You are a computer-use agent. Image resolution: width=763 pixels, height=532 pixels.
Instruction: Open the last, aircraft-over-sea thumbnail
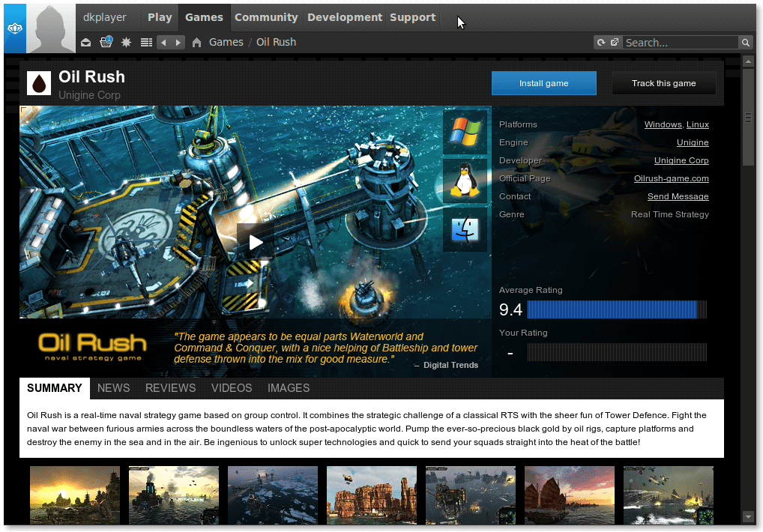(669, 495)
